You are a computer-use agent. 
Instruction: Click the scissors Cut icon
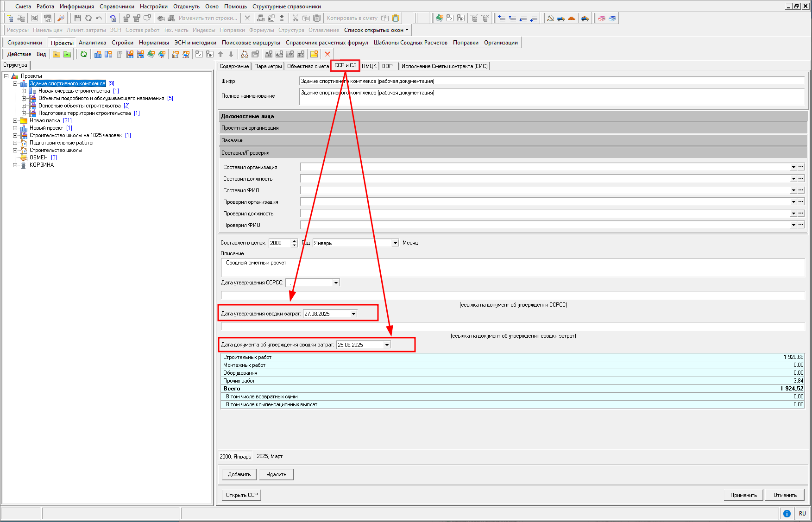click(x=295, y=18)
